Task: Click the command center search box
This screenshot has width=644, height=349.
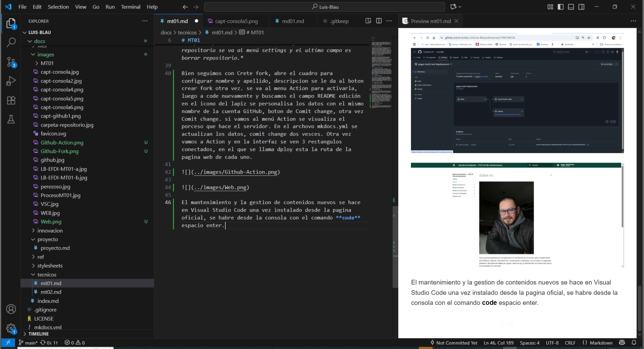Action: [x=324, y=7]
